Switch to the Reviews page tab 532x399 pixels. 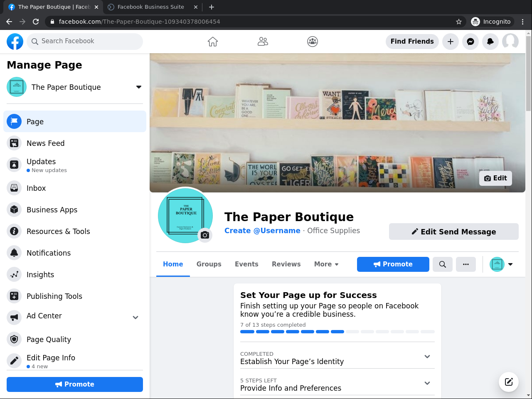click(x=286, y=264)
